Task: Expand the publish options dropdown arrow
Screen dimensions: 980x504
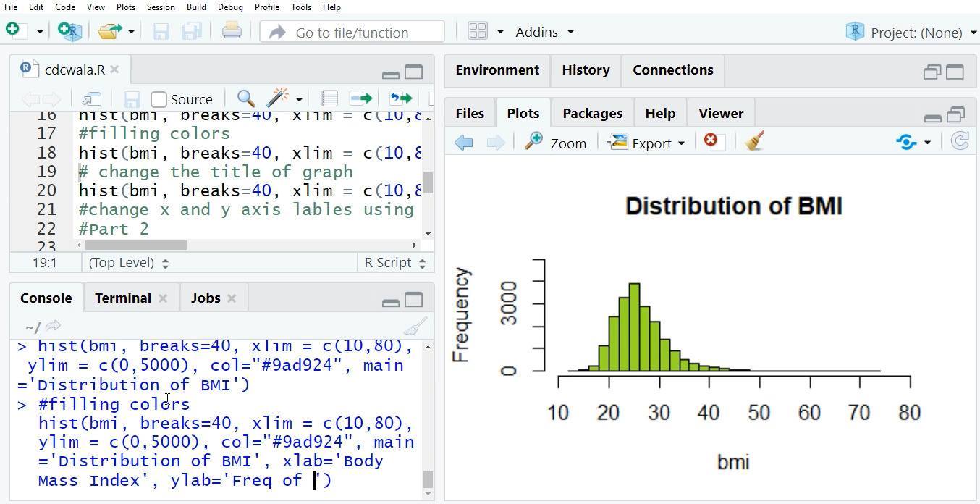Action: [x=928, y=143]
